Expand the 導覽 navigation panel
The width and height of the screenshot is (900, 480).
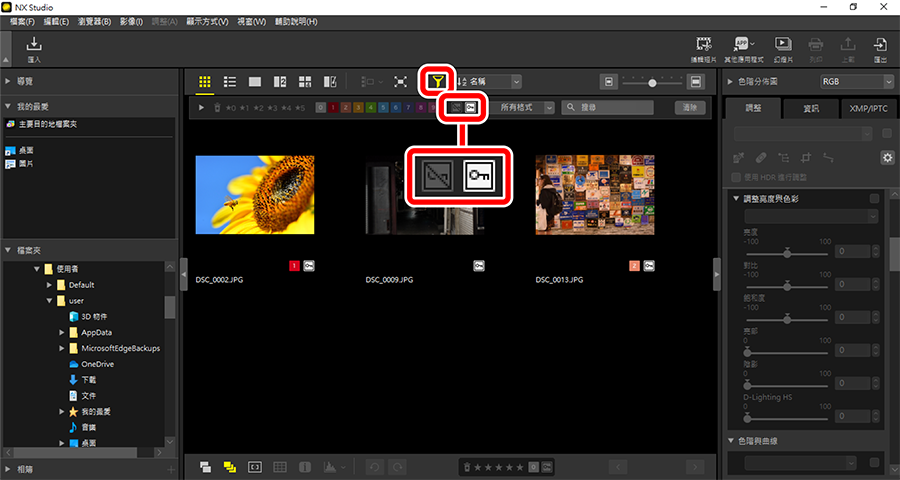pos(8,82)
